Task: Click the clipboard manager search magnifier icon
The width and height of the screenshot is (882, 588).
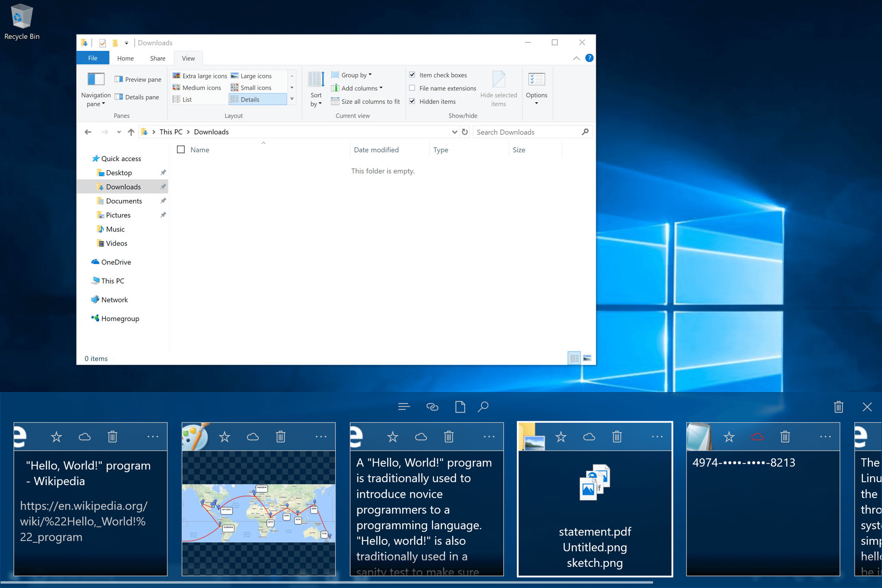Action: coord(483,407)
